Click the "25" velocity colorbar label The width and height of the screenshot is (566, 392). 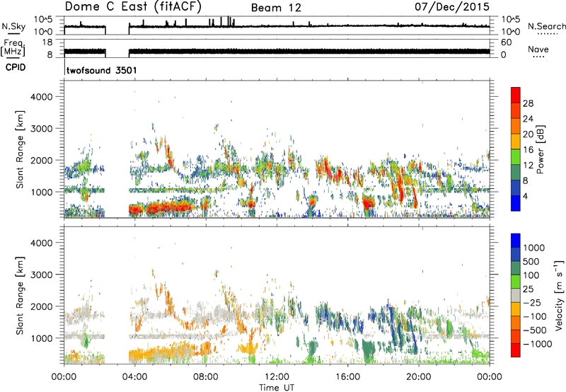[528, 289]
